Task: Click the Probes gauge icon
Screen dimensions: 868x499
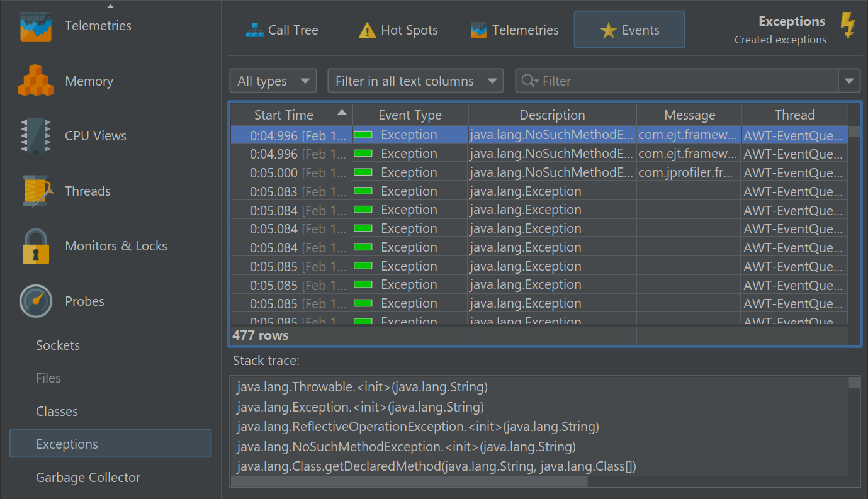Action: pyautogui.click(x=36, y=301)
